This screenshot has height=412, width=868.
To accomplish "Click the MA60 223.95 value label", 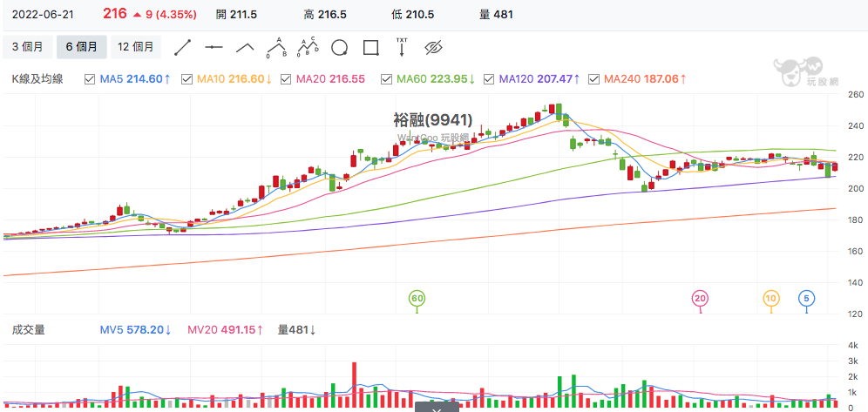I will tap(437, 79).
